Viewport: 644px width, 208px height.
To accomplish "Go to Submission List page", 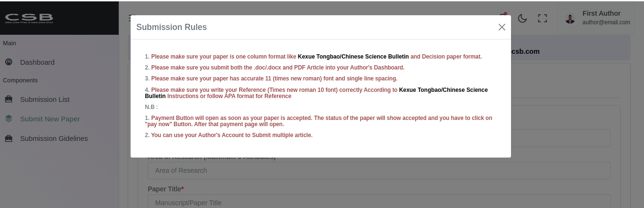I will coord(45,99).
